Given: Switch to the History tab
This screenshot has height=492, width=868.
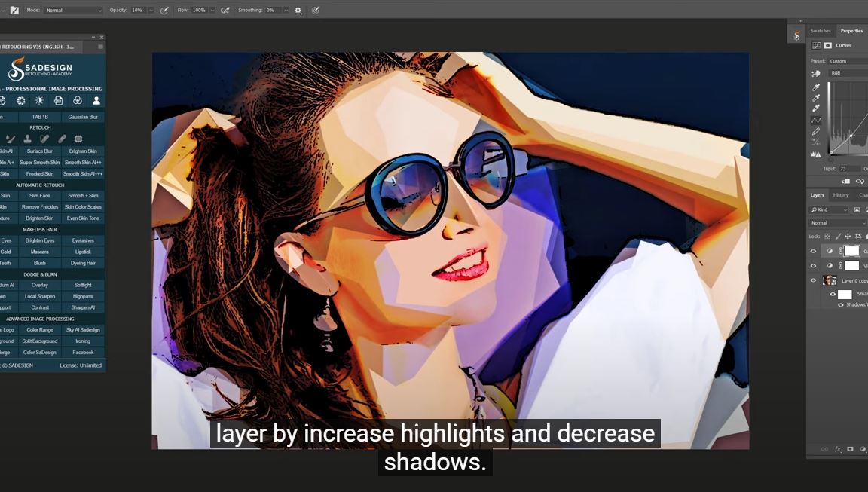Looking at the screenshot, I should pyautogui.click(x=840, y=195).
